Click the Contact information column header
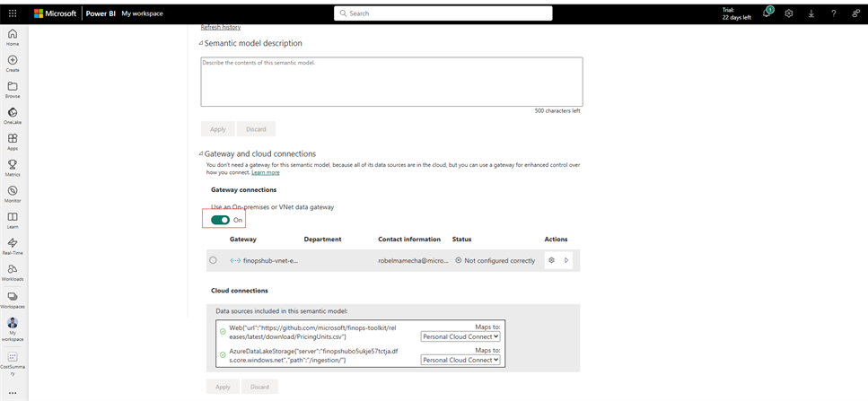This screenshot has width=868, height=401. click(x=409, y=240)
